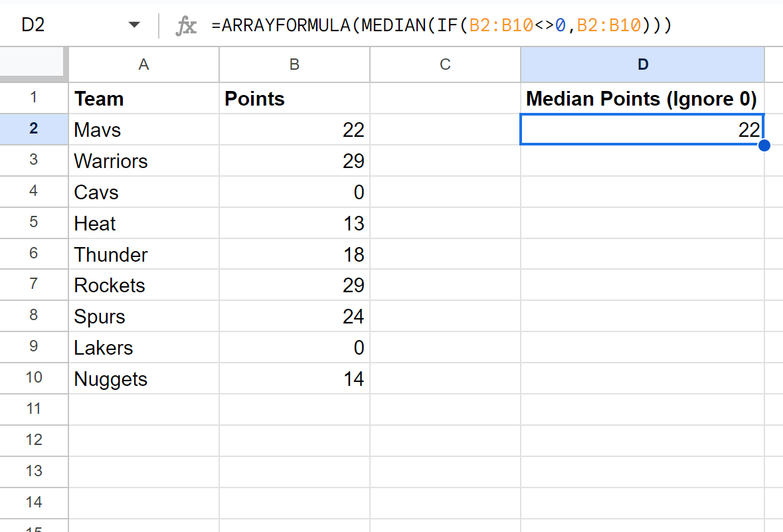The image size is (783, 532).
Task: Select row 8 header
Action: click(x=33, y=315)
